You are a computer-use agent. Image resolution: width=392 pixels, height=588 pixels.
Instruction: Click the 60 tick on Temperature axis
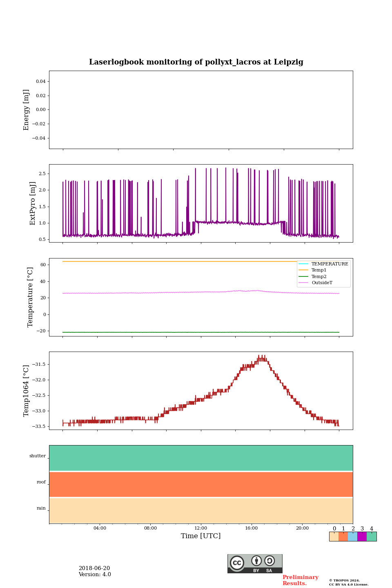[43, 265]
